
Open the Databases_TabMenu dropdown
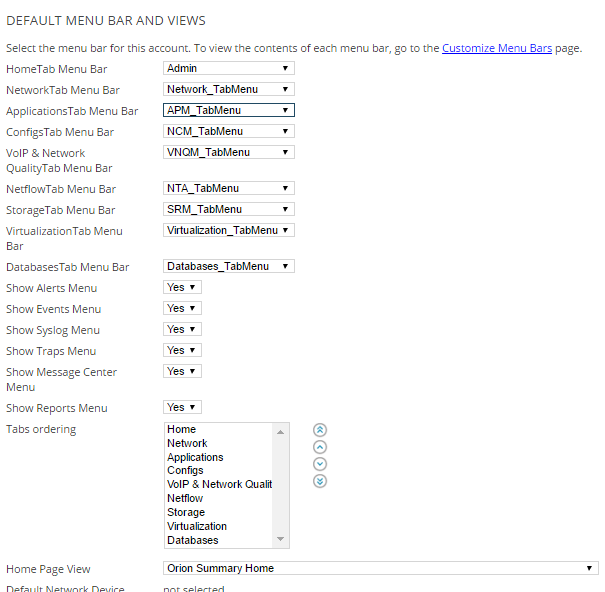pyautogui.click(x=229, y=266)
